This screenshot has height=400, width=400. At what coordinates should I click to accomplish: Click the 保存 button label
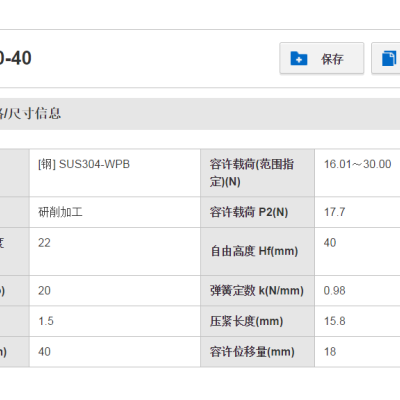(x=332, y=59)
